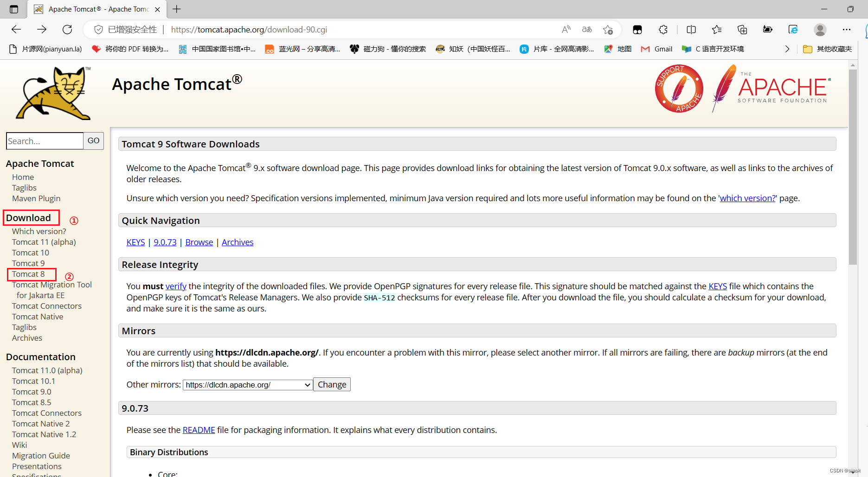Screen dimensions: 868x477
Task: Open the Tomcat 9 download link
Action: point(28,263)
